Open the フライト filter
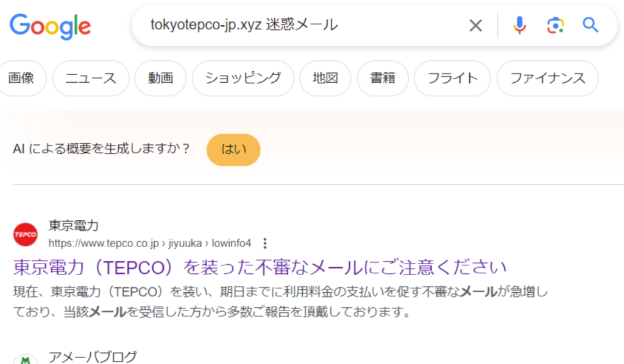 [452, 78]
